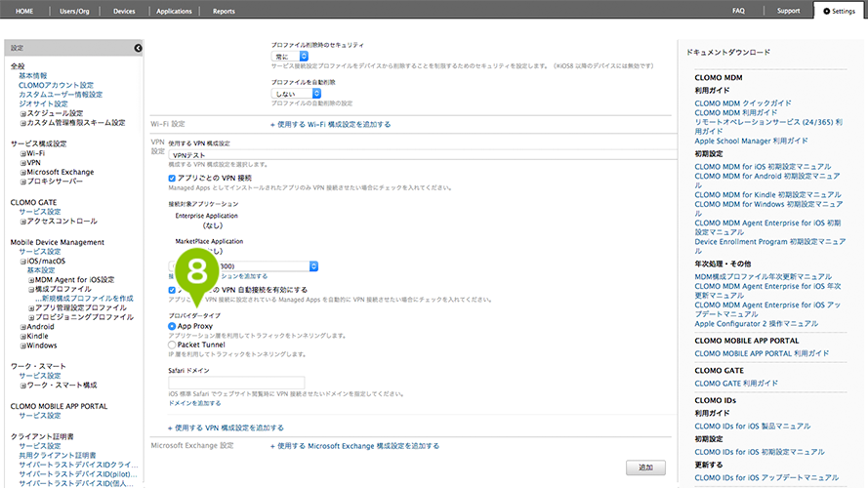Expand Kindle tree node

23,337
